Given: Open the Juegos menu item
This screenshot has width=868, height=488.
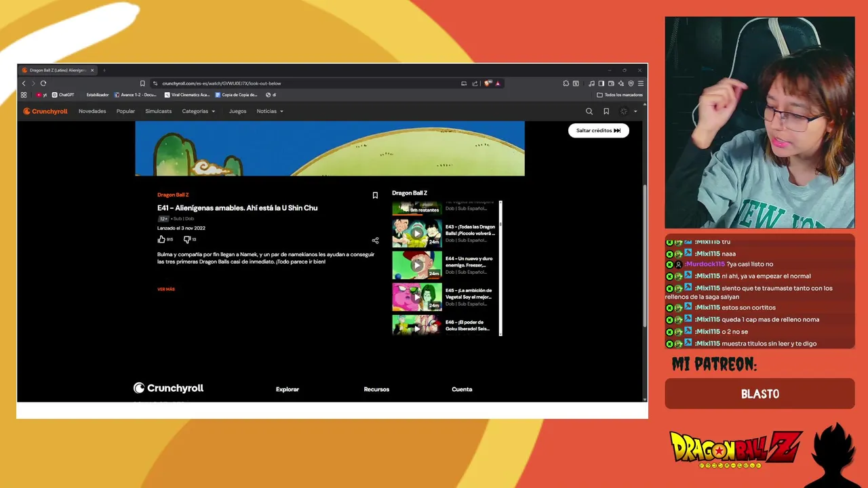Looking at the screenshot, I should click(237, 111).
